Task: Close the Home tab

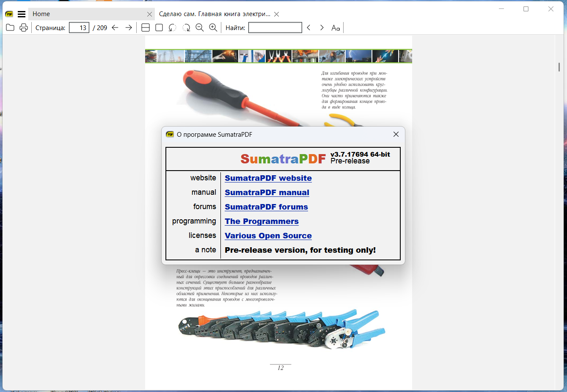Action: tap(149, 14)
